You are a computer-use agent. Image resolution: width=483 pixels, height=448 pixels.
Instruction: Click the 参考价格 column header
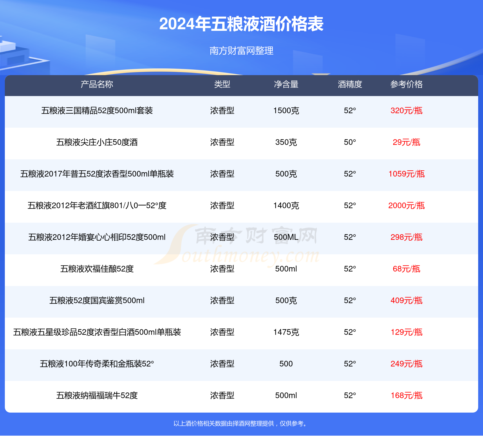pyautogui.click(x=407, y=84)
